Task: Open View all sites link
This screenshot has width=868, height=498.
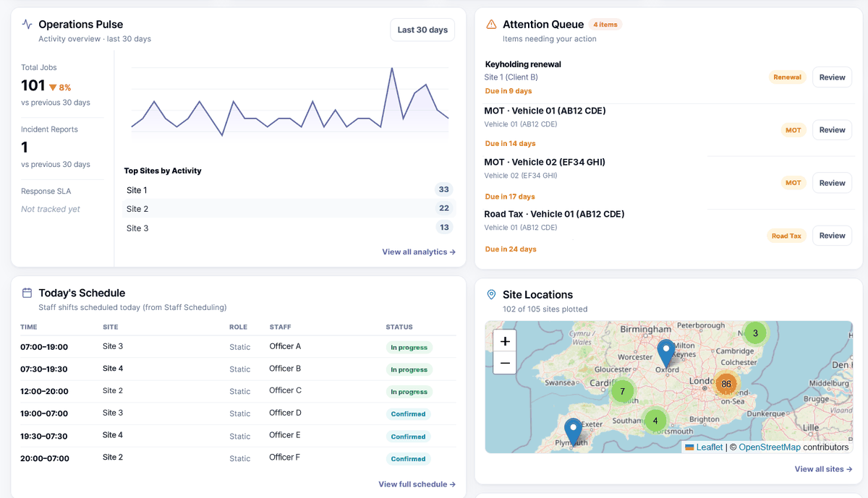Action: (x=823, y=469)
